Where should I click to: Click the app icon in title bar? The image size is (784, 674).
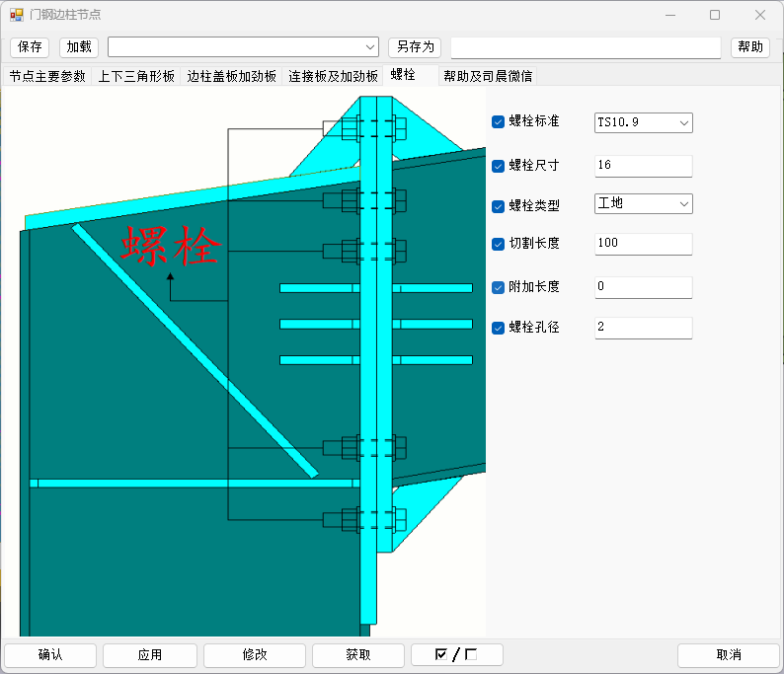point(17,15)
